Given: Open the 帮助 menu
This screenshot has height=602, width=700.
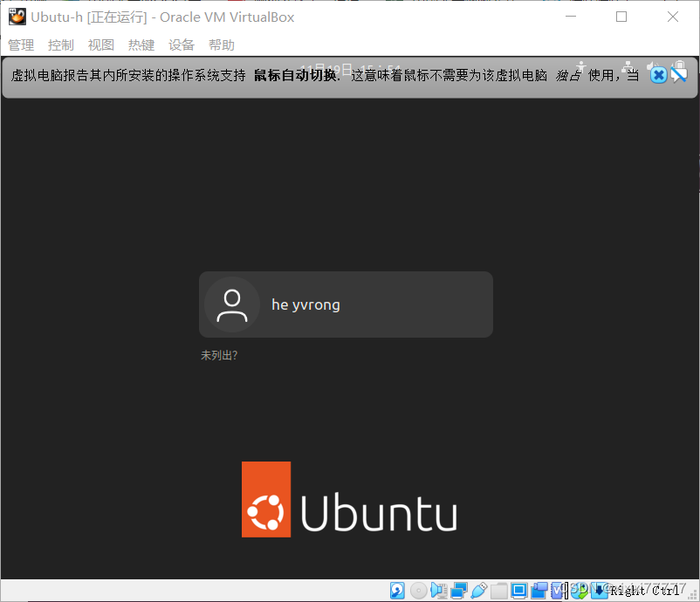Looking at the screenshot, I should point(222,45).
